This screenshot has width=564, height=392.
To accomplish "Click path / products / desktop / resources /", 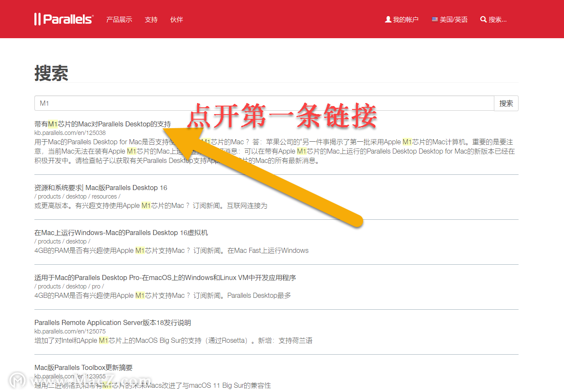I will point(77,196).
